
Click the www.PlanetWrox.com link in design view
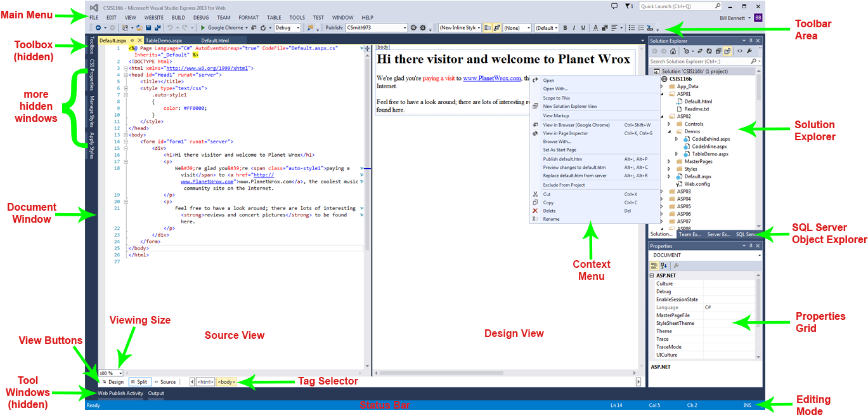click(x=492, y=78)
